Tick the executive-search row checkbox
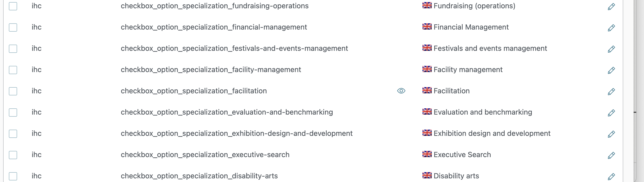Screen dimensions: 644x182 tap(13, 155)
